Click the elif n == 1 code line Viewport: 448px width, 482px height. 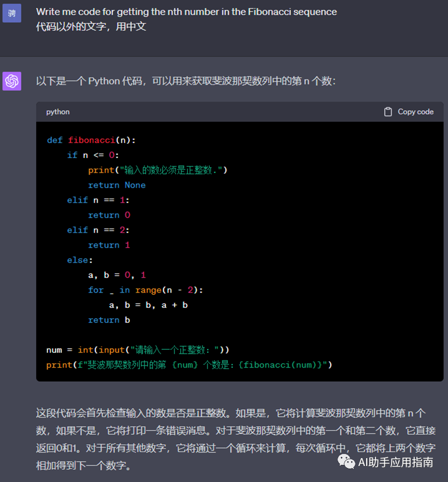[x=98, y=200]
